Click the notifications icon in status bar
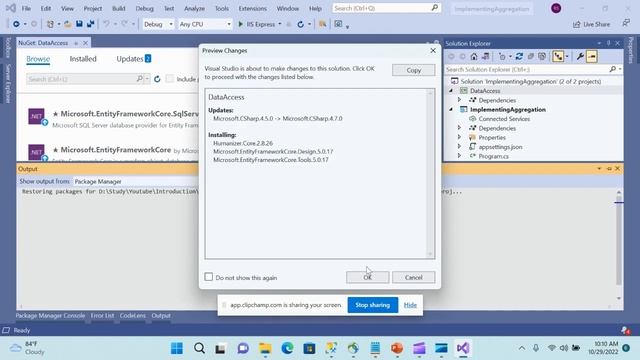Viewport: 640px width, 360px height. [625, 330]
